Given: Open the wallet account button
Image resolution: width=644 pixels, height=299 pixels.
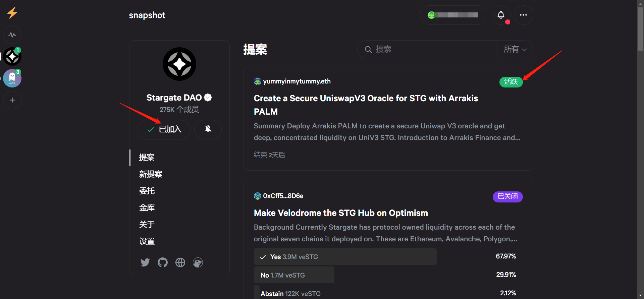Looking at the screenshot, I should [x=453, y=15].
